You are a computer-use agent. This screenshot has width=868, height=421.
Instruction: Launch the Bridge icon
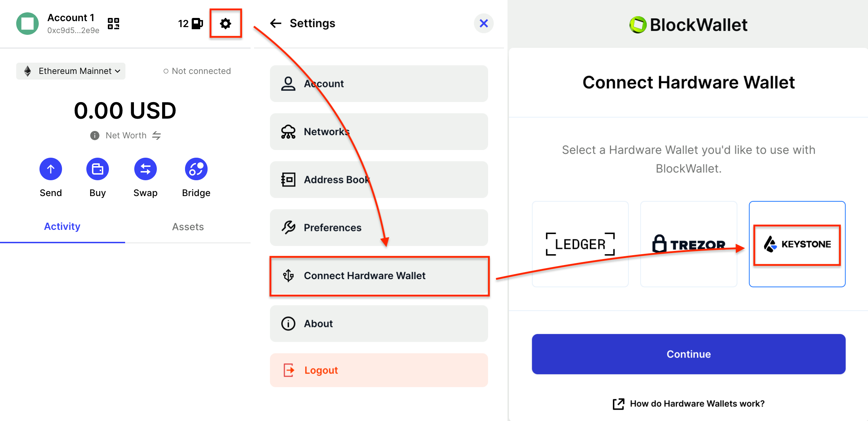(196, 169)
